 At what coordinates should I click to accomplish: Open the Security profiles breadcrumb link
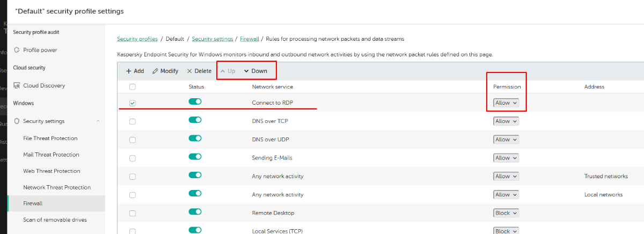137,39
